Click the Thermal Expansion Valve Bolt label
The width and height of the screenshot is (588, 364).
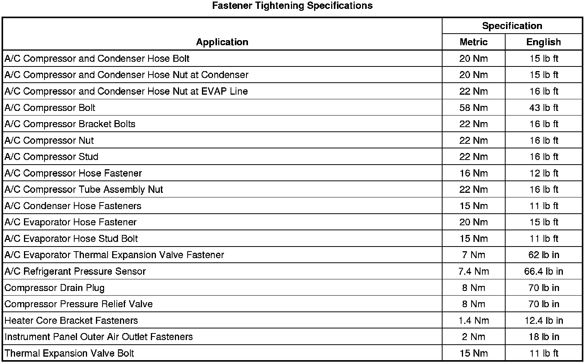69,353
